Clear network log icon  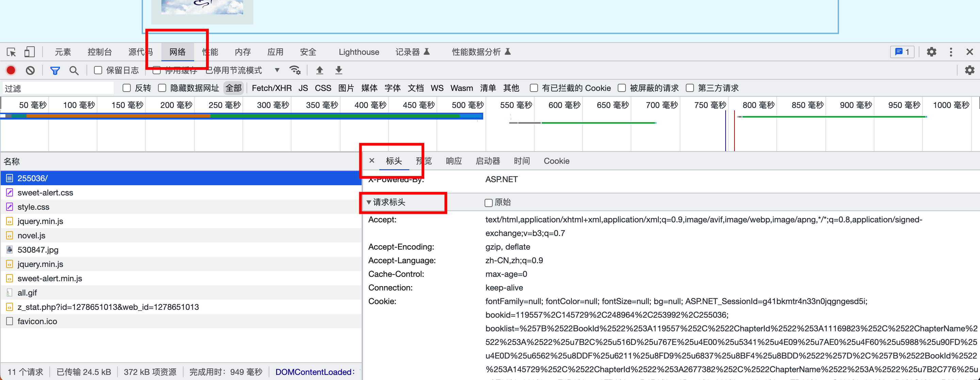[x=30, y=70]
